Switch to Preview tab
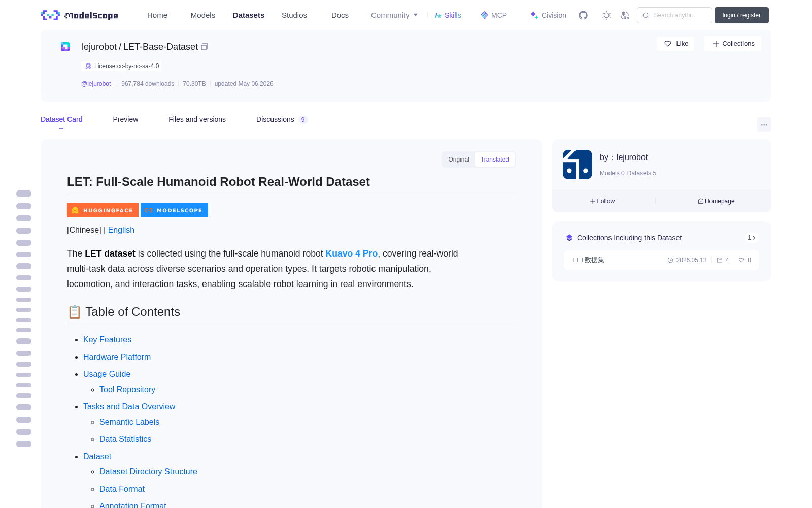Viewport: 812px width, 508px height. point(125,119)
